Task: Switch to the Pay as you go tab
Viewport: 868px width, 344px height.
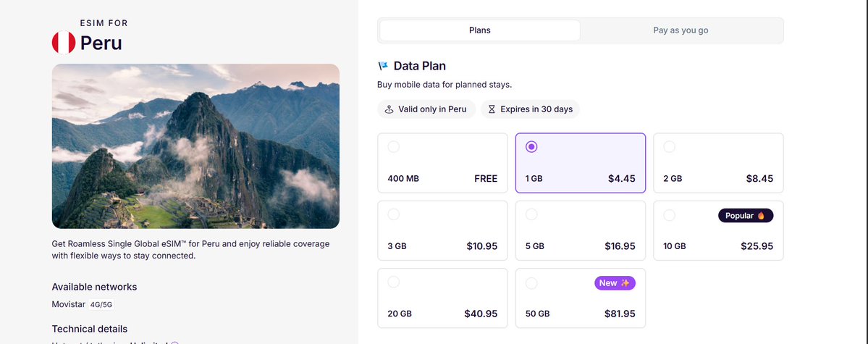Action: (x=681, y=30)
